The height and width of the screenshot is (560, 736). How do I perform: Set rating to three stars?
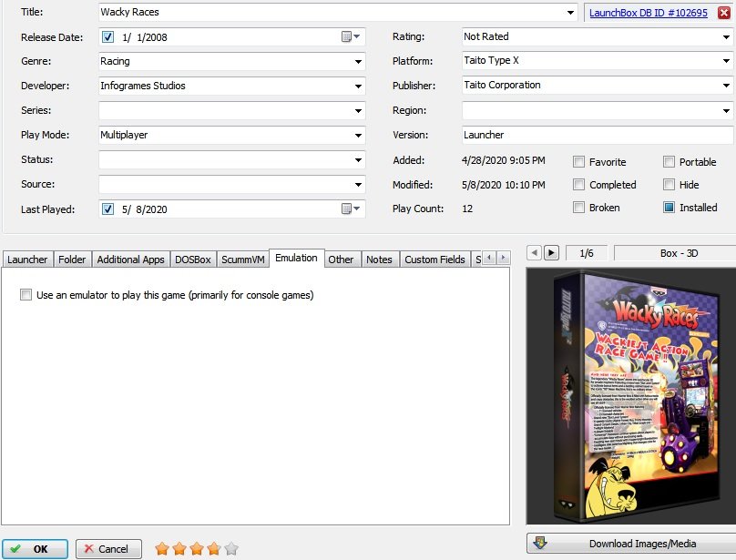point(197,548)
